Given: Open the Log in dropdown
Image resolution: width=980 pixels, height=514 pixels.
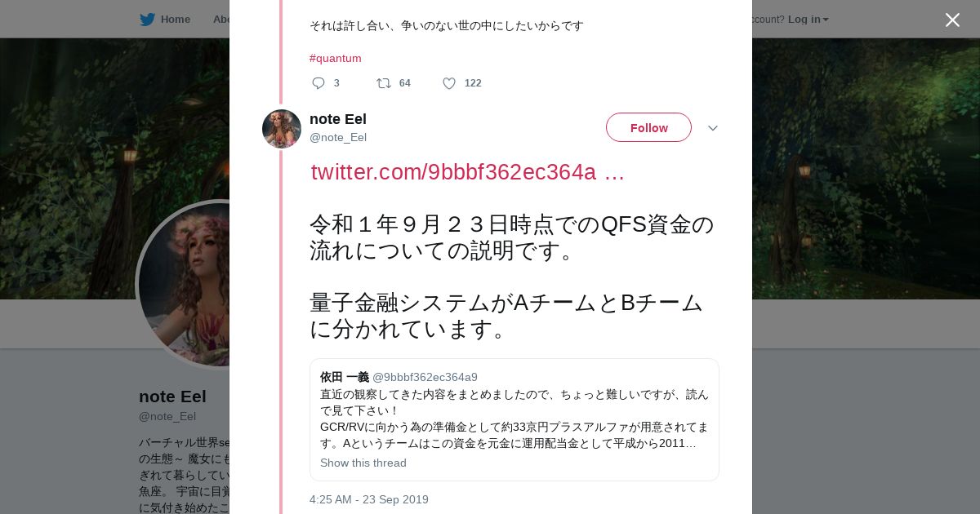Looking at the screenshot, I should [808, 20].
